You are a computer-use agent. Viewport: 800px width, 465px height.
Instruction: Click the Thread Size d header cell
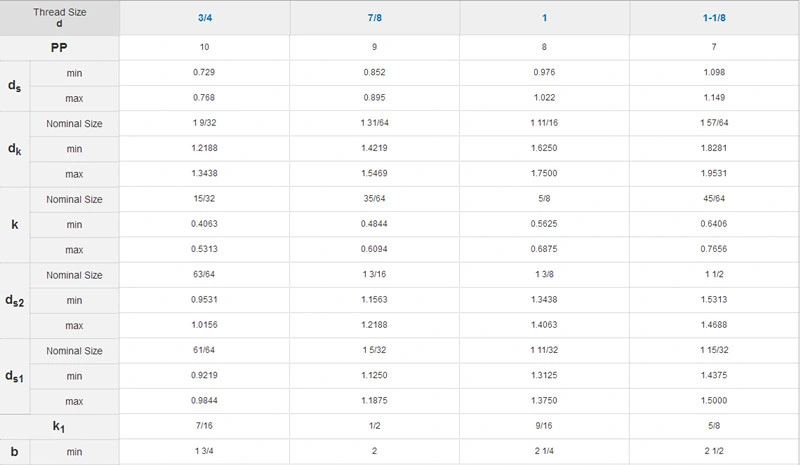pyautogui.click(x=60, y=17)
